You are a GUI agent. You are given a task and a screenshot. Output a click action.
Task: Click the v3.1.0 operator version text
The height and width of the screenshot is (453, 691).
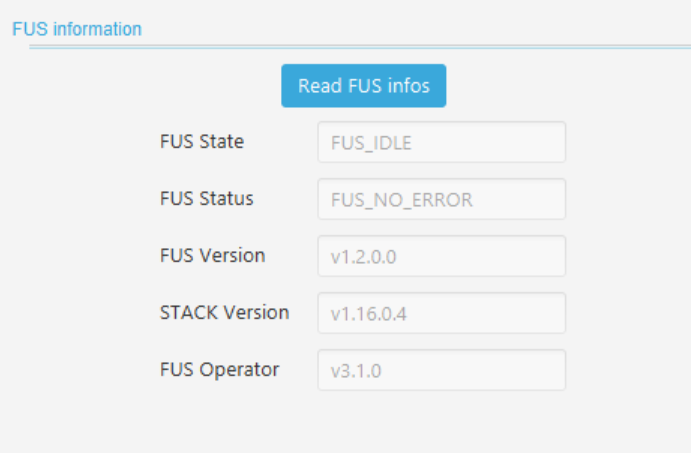[x=357, y=371]
